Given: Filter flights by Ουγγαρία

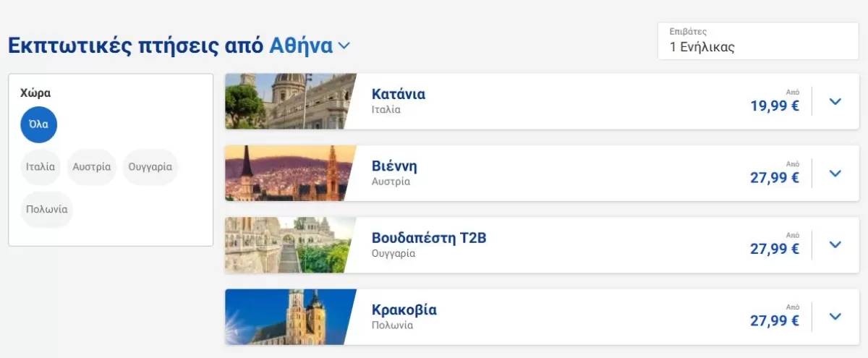Looking at the screenshot, I should tap(150, 166).
